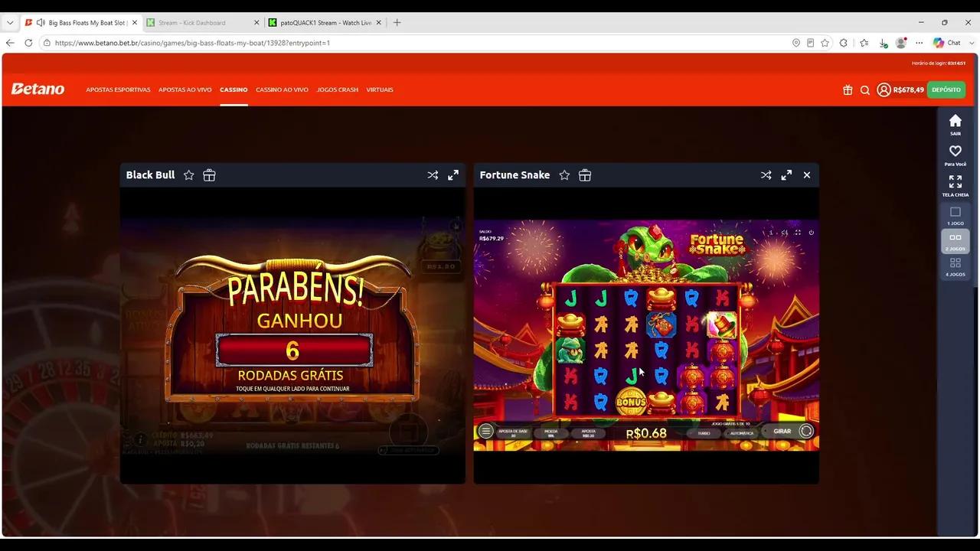This screenshot has width=980, height=551.
Task: Open the account profile icon
Action: pyautogui.click(x=884, y=90)
